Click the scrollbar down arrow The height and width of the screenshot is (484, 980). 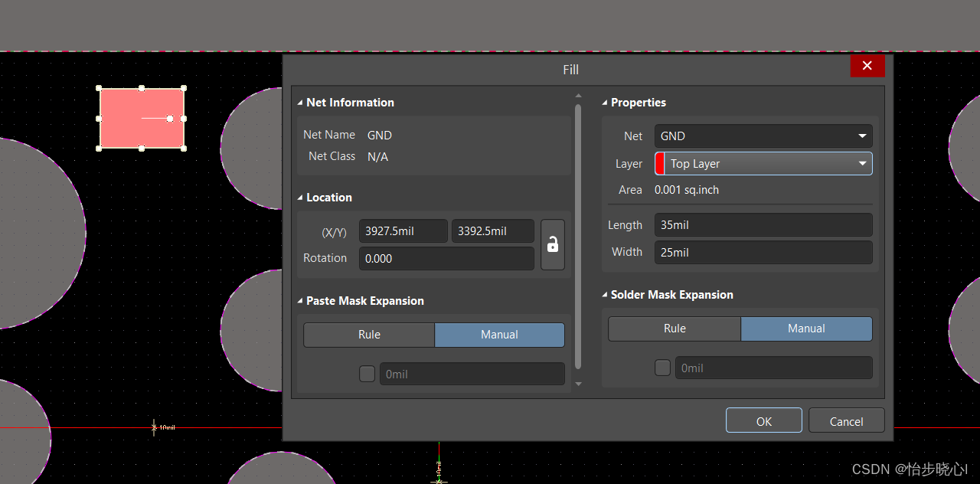coord(578,384)
